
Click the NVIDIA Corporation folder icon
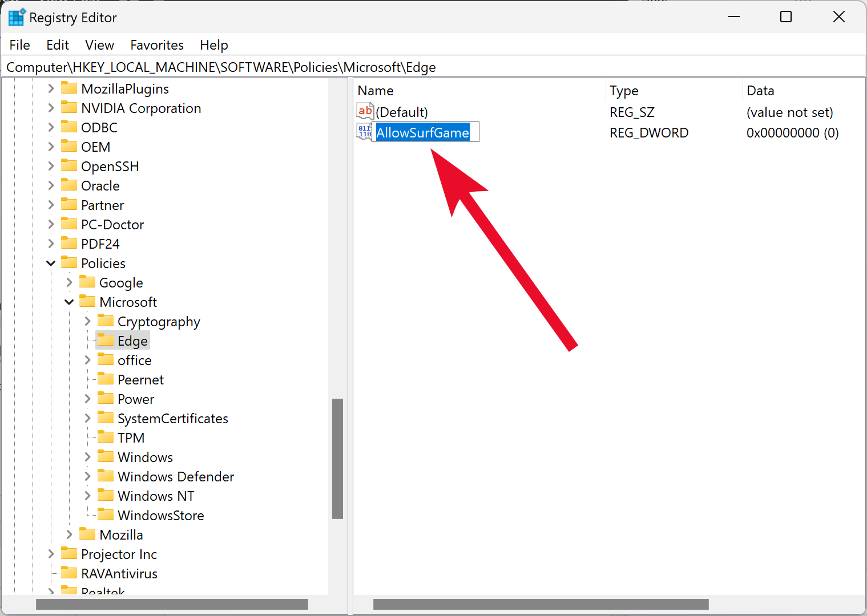(x=69, y=107)
